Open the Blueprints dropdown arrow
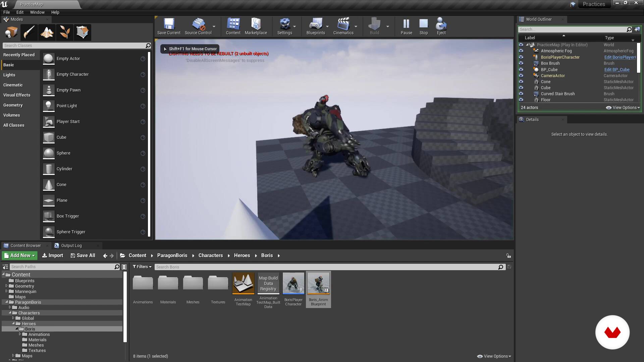This screenshot has height=362, width=644. [x=327, y=26]
